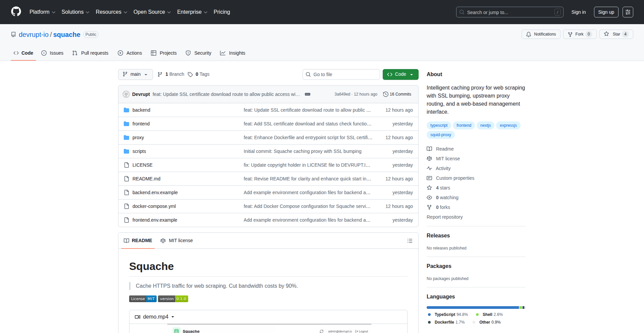Open the README outline icon
644x333 pixels.
(410, 241)
